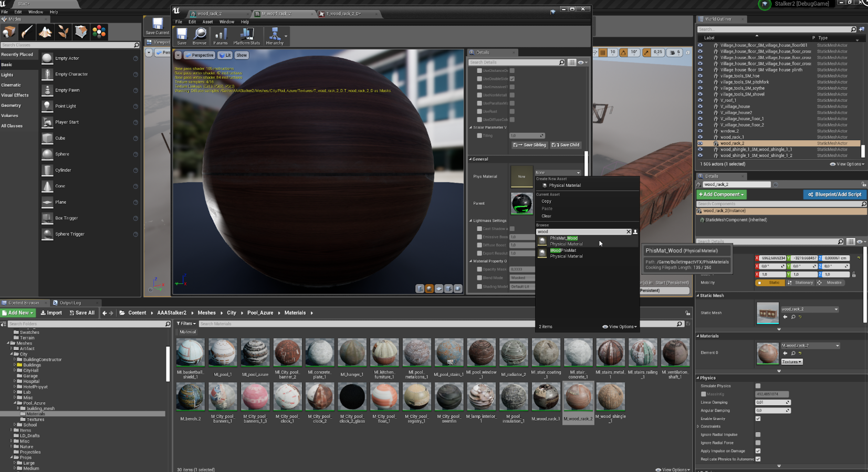Image resolution: width=868 pixels, height=472 pixels.
Task: Click Lit view mode button
Action: coord(225,55)
